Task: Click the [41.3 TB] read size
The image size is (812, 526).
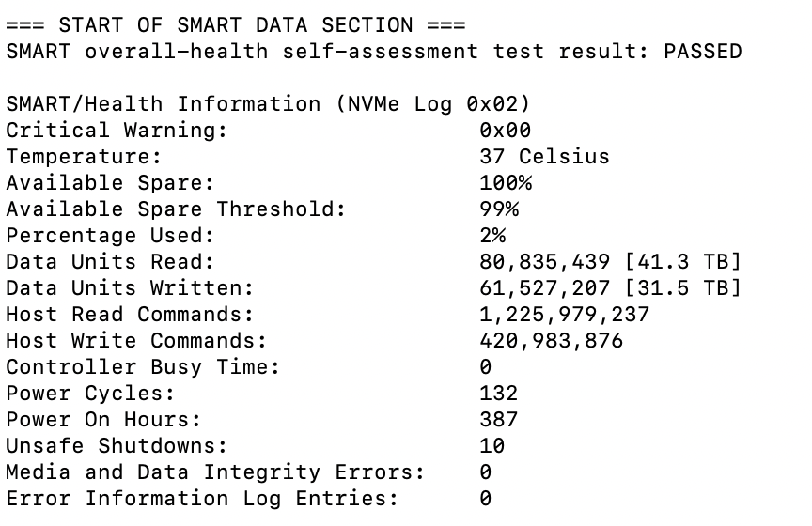Action: 683,262
